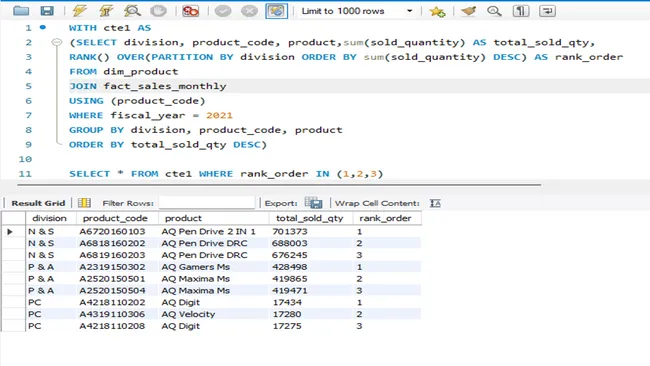The height and width of the screenshot is (366, 650).
Task: Click line number 10 in the gutter
Action: pyautogui.click(x=25, y=159)
